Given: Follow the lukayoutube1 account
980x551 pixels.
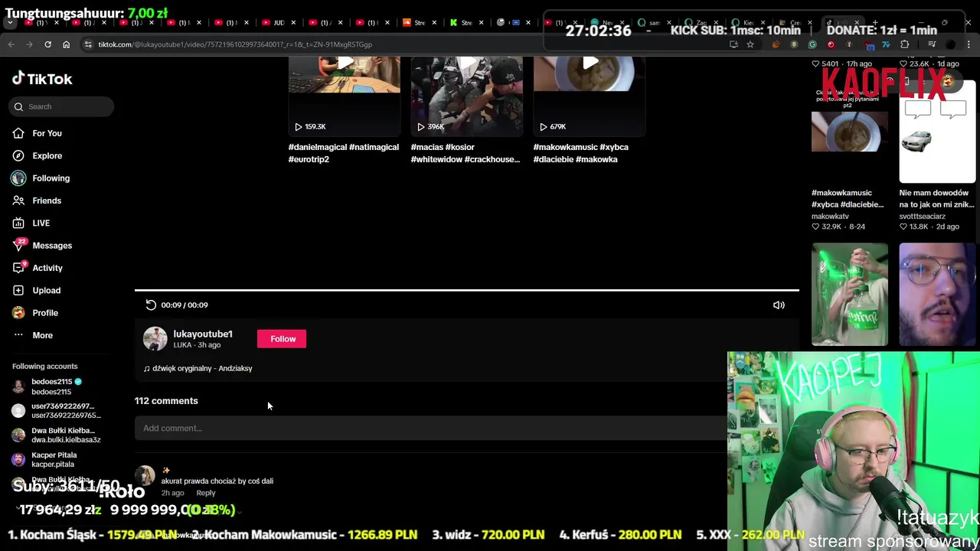Looking at the screenshot, I should coord(282,339).
